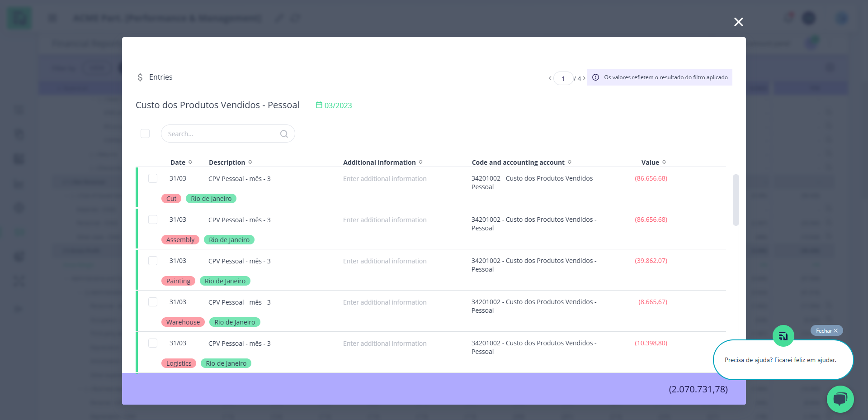Click the 03/2023 date label
This screenshot has height=420, width=868.
[x=338, y=105]
